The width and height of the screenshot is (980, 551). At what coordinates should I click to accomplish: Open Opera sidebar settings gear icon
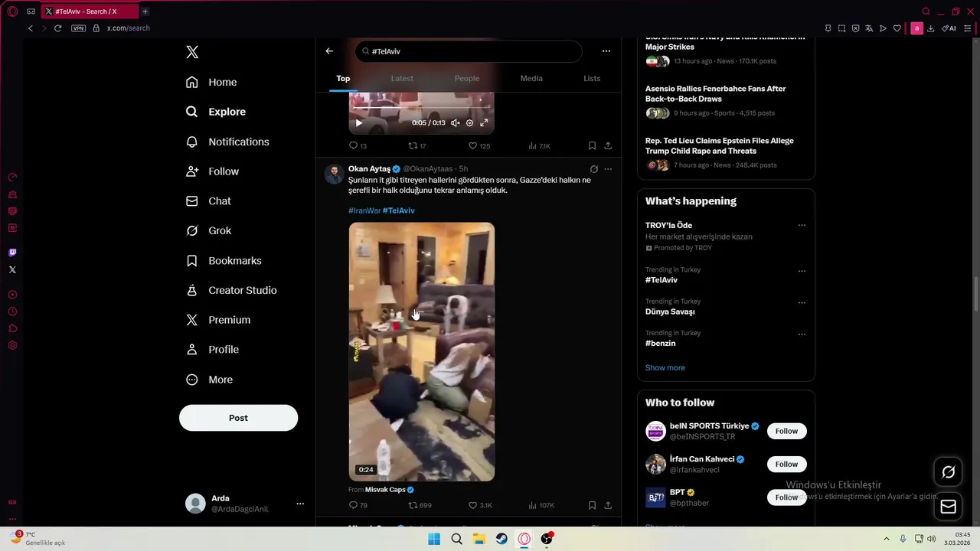pyautogui.click(x=12, y=346)
